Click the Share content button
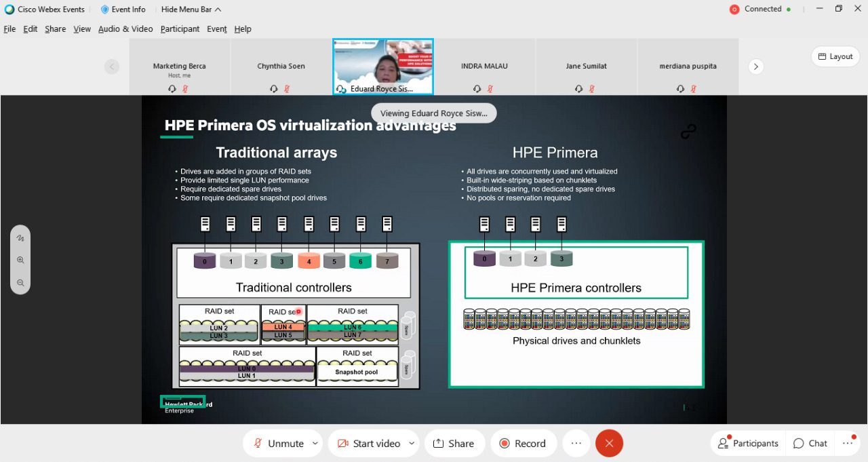 point(454,443)
